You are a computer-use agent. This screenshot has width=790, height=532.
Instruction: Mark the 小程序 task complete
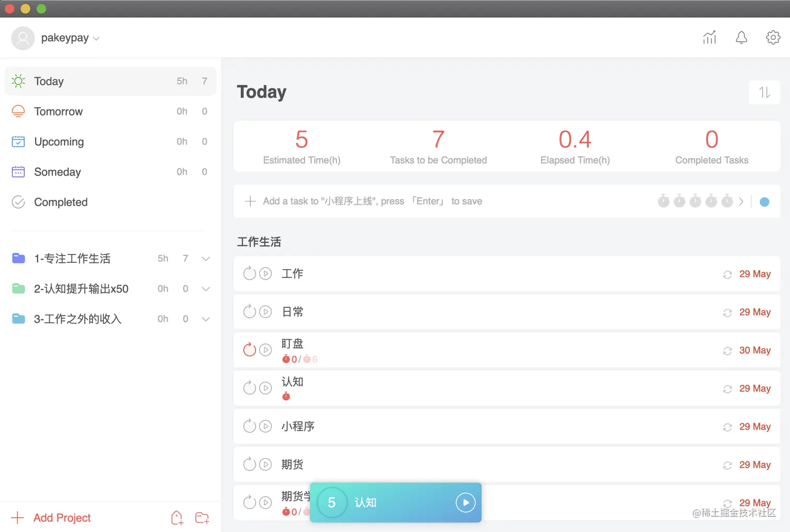pyautogui.click(x=250, y=426)
